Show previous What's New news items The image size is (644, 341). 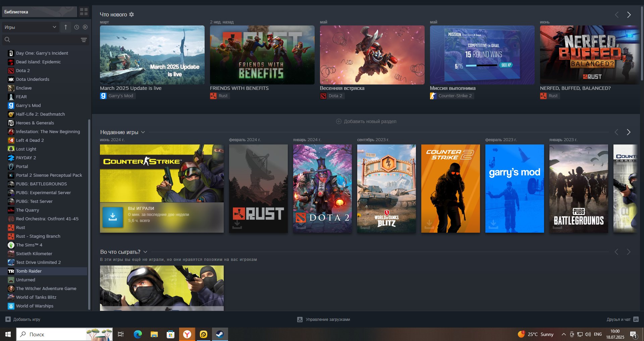(x=616, y=15)
